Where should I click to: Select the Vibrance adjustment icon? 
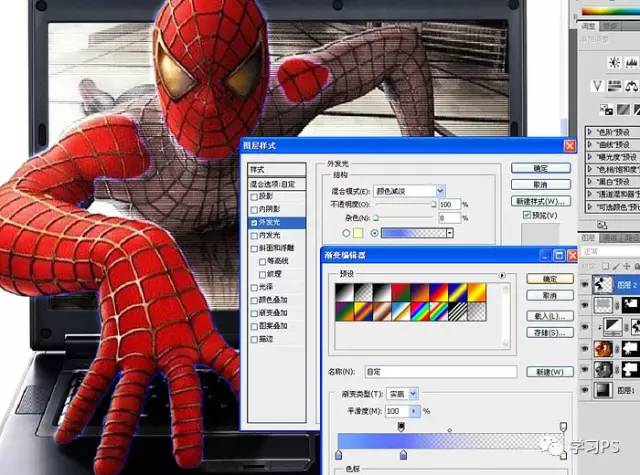coord(598,86)
